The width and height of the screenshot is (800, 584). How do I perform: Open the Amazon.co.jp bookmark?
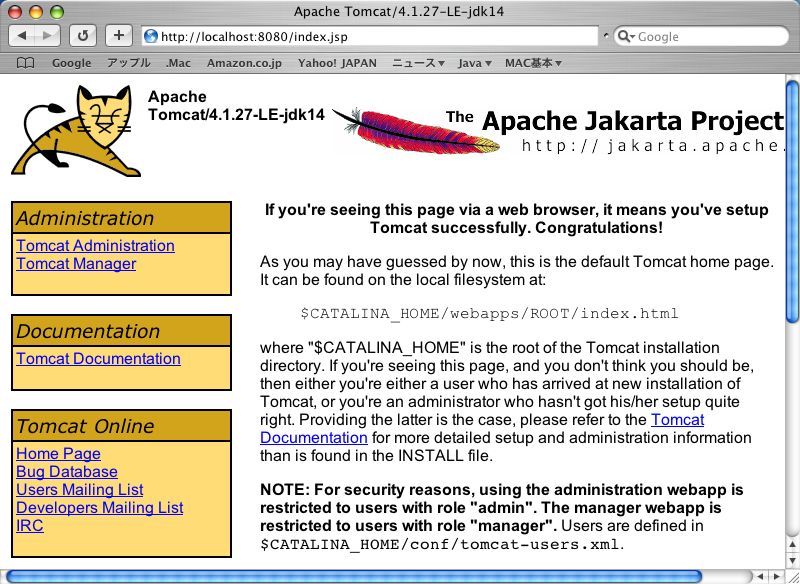(244, 63)
